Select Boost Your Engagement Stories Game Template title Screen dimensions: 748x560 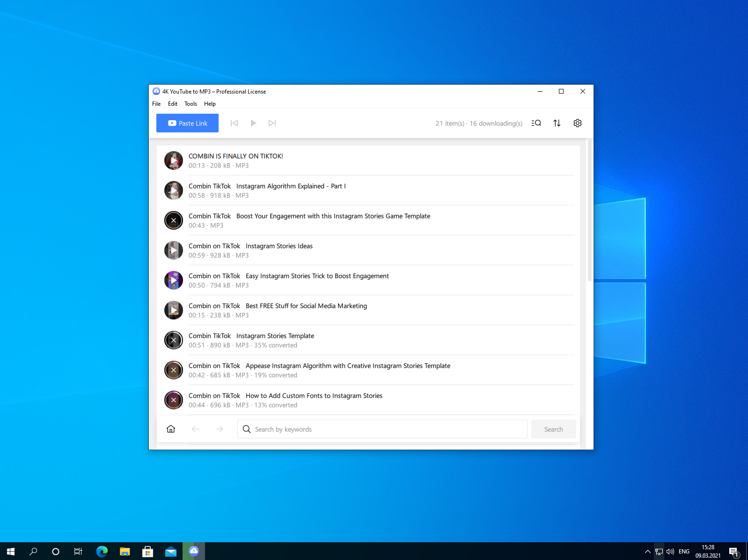click(x=309, y=216)
